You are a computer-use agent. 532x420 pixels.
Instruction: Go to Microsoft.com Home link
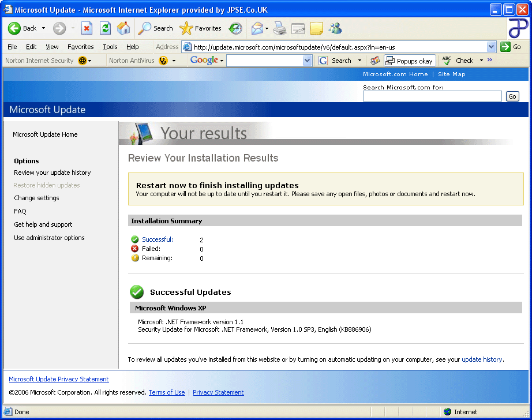(395, 74)
